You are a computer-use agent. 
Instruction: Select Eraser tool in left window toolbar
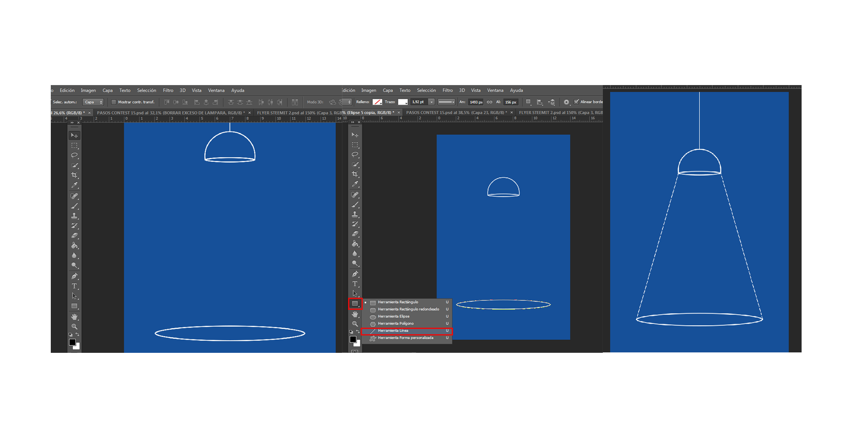click(74, 236)
